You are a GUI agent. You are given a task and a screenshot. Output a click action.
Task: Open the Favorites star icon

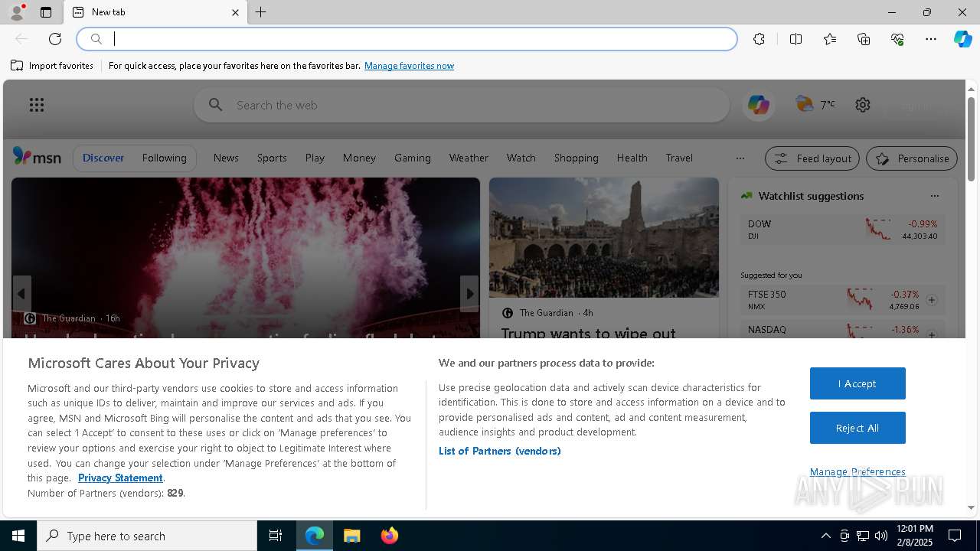[x=830, y=39]
